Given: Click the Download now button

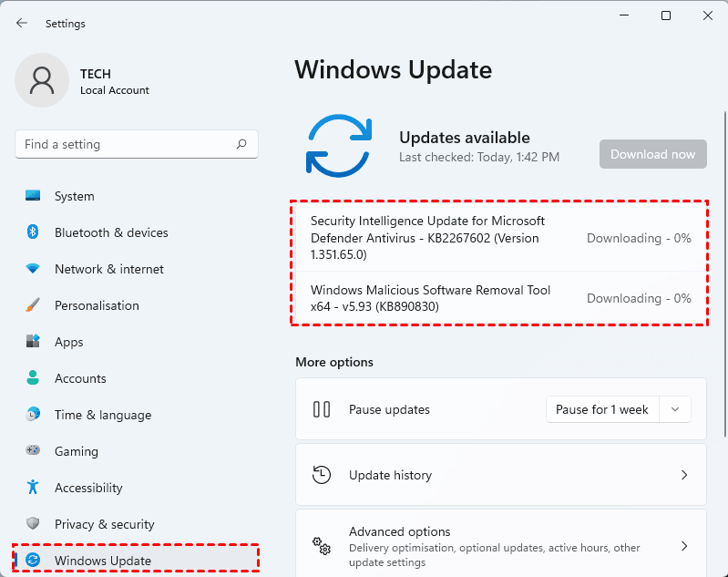Looking at the screenshot, I should pyautogui.click(x=652, y=154).
